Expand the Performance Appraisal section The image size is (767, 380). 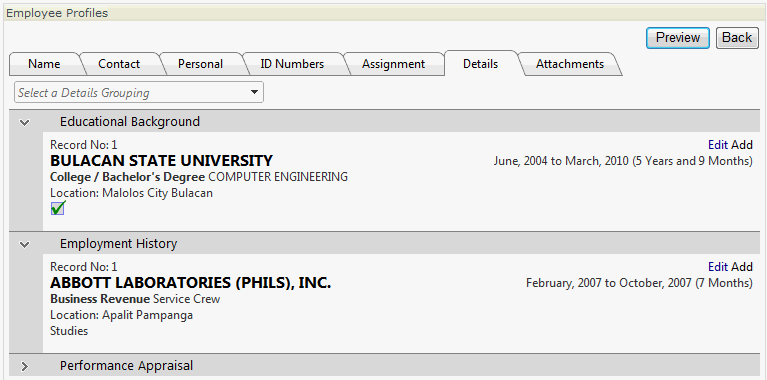24,366
